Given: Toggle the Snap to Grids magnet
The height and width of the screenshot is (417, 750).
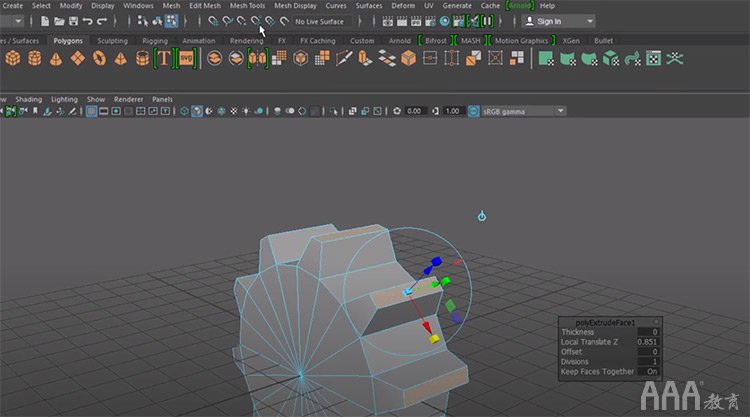Looking at the screenshot, I should click(x=213, y=21).
